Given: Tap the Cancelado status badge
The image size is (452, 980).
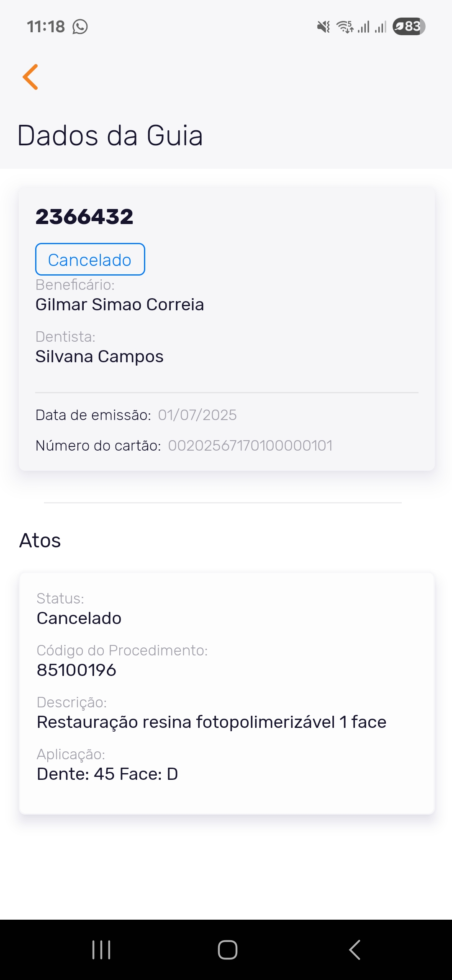Looking at the screenshot, I should [90, 260].
